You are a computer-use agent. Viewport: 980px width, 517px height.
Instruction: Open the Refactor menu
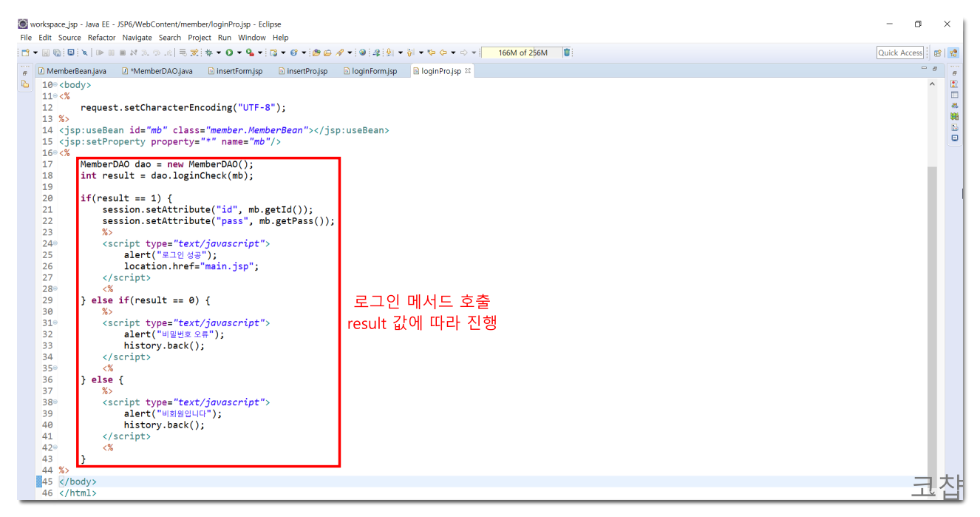[102, 38]
